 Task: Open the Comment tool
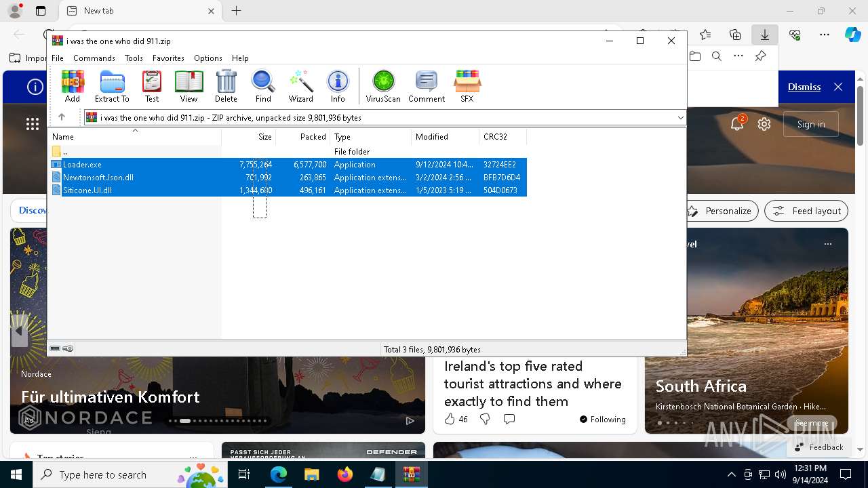427,86
